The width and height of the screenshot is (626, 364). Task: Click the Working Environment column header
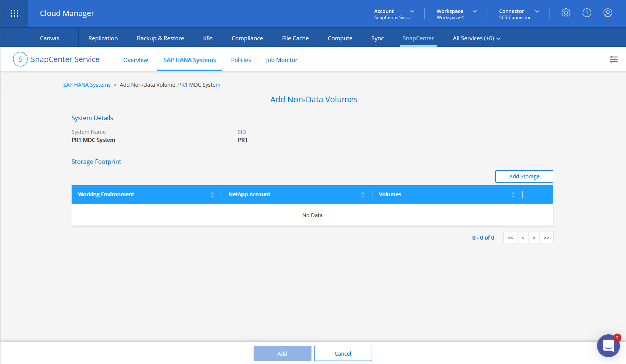106,194
